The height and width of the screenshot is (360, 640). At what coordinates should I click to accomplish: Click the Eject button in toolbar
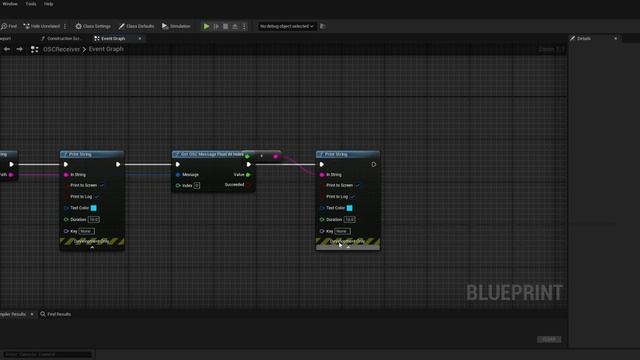pos(235,26)
